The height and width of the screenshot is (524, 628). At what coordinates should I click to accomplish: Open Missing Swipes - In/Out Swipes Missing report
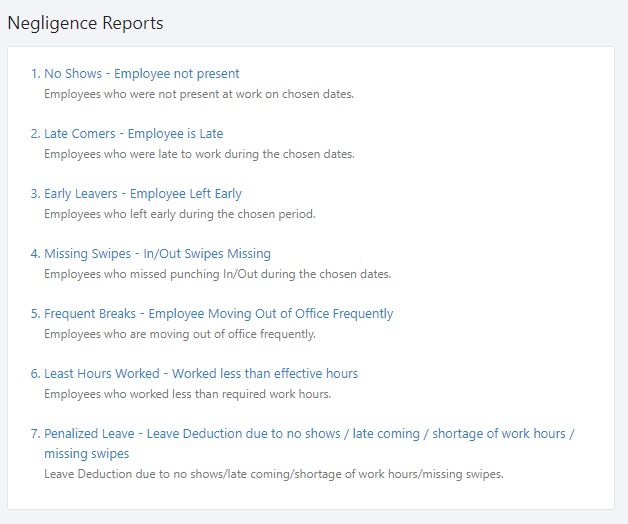point(151,254)
